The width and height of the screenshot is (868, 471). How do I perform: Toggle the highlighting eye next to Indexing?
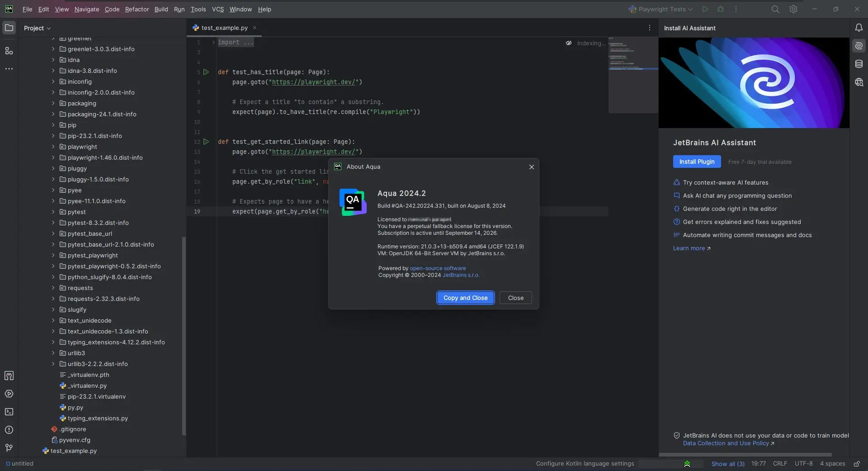click(x=569, y=43)
